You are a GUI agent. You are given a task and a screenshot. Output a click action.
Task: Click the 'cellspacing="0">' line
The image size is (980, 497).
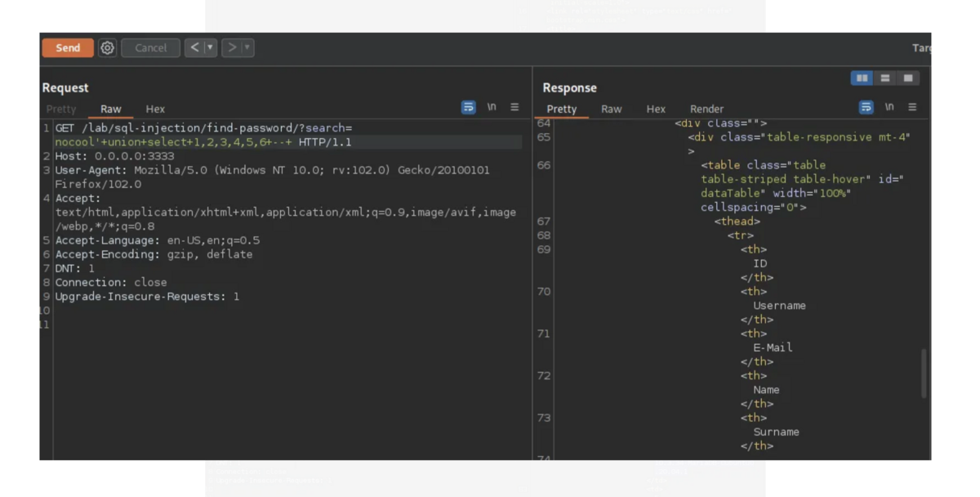[x=753, y=207]
